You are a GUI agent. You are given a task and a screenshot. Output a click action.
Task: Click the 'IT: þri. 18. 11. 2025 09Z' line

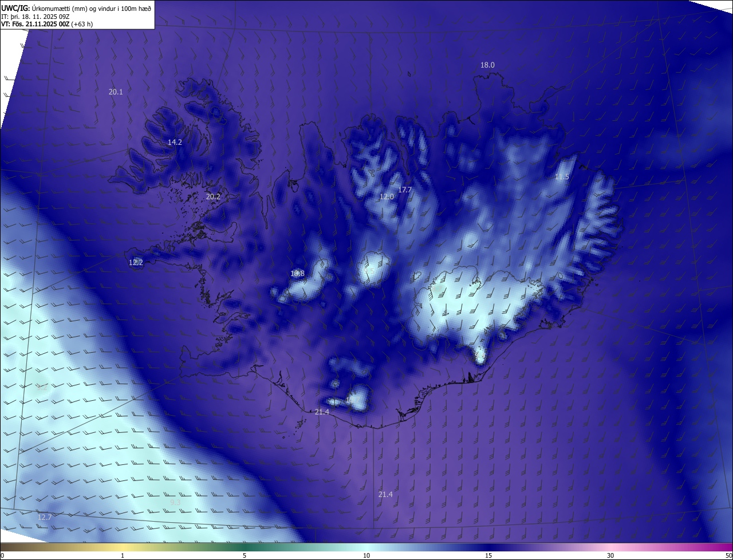[x=36, y=17]
